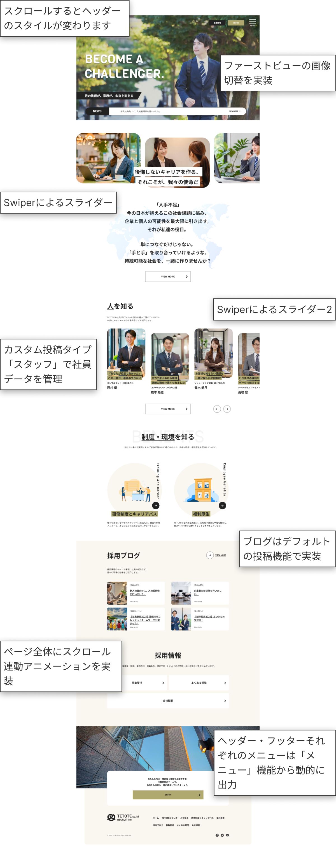Click arrow icon on 福利厚生 circle
Screen dimensions: 336x868
pyautogui.click(x=223, y=505)
